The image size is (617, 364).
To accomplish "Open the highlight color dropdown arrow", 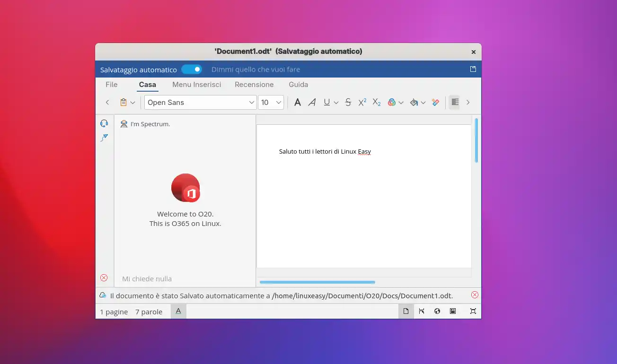I will click(x=400, y=102).
